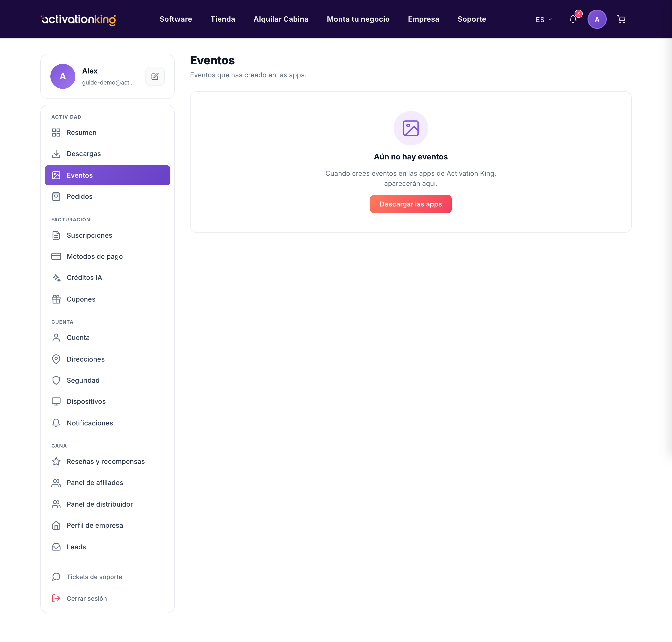Click the Descargas download icon
The image size is (672, 642).
pyautogui.click(x=56, y=154)
